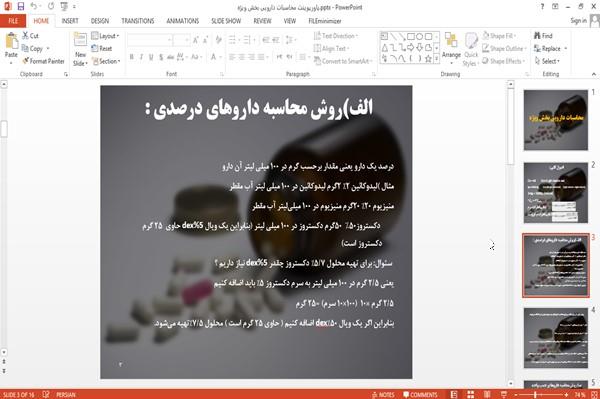Switch to Reading view
This screenshot has width=600, height=399.
[x=487, y=394]
